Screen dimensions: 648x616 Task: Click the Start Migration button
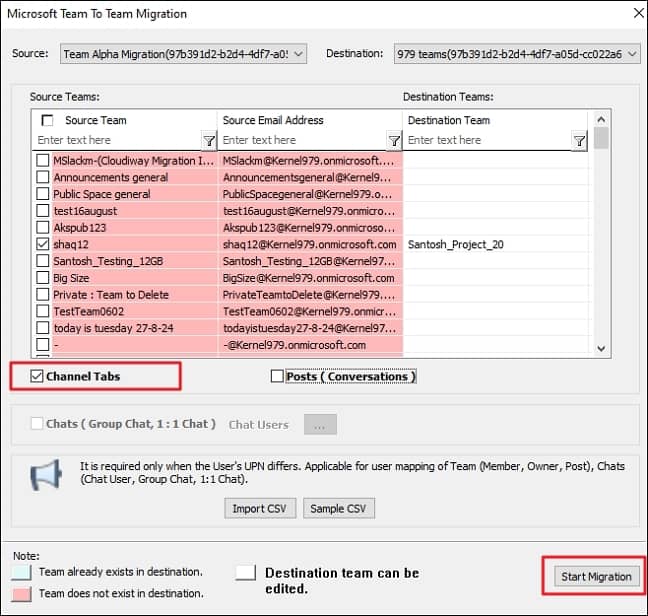click(x=596, y=576)
